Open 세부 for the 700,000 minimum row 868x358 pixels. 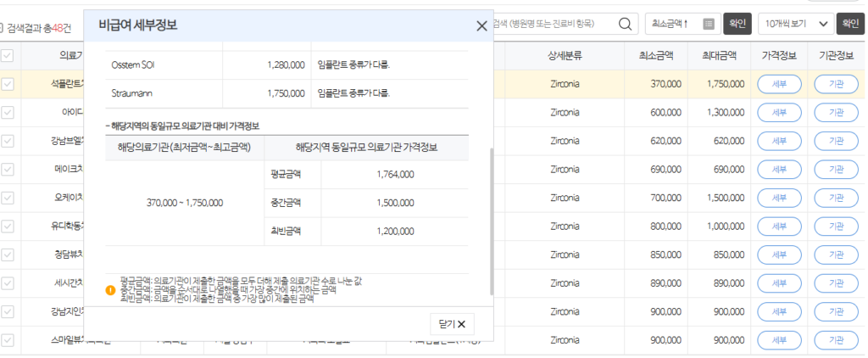coord(779,198)
